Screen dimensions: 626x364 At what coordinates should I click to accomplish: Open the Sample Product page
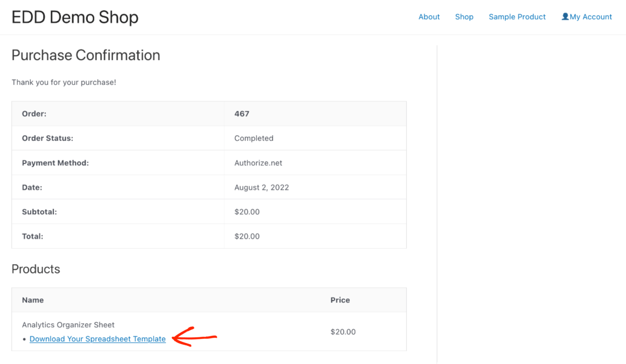tap(516, 17)
